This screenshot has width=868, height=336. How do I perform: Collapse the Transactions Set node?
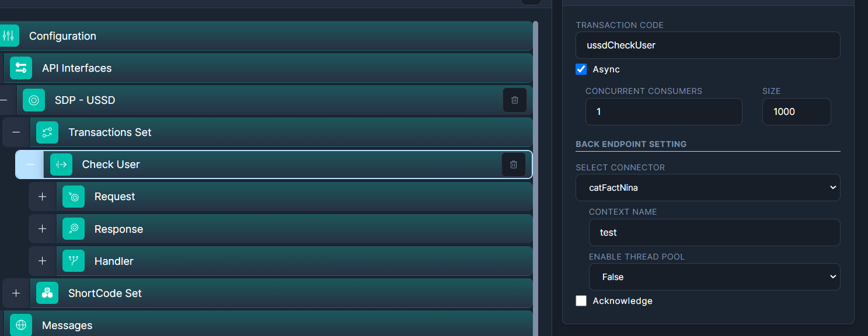point(16,132)
